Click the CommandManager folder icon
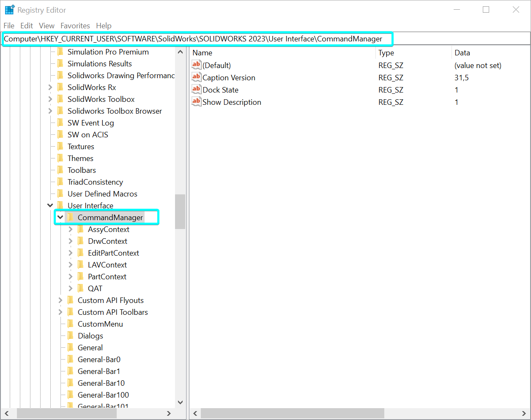This screenshot has width=531, height=420. click(71, 217)
